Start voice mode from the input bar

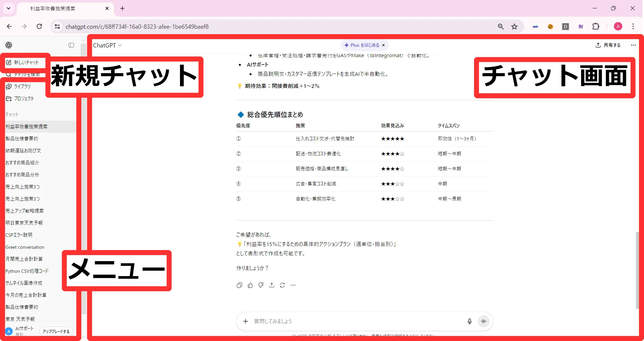point(483,321)
